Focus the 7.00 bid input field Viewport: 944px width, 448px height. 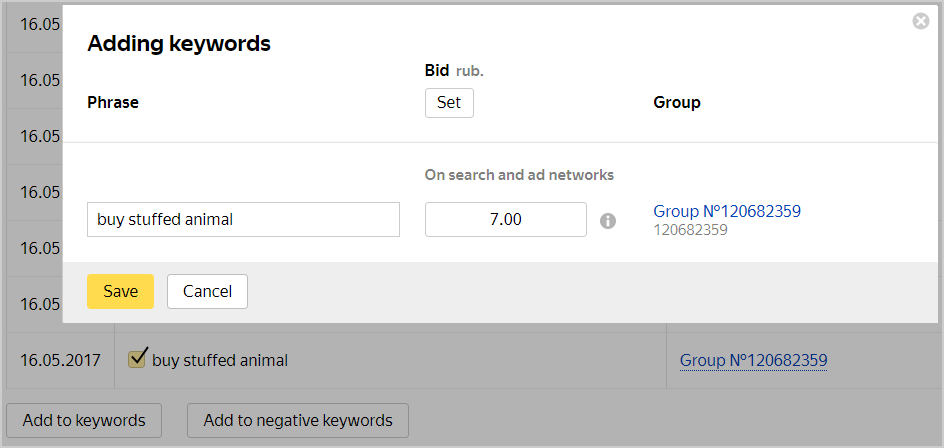coord(505,220)
